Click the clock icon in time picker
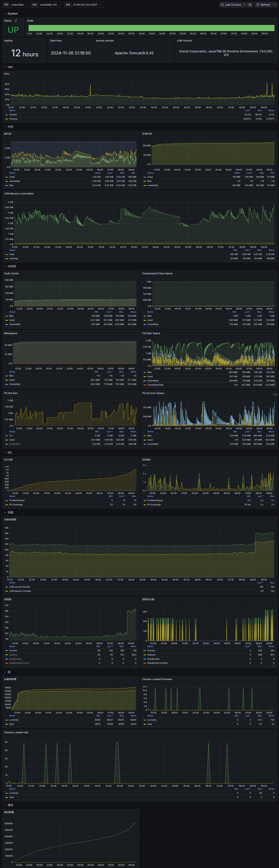 222,5
